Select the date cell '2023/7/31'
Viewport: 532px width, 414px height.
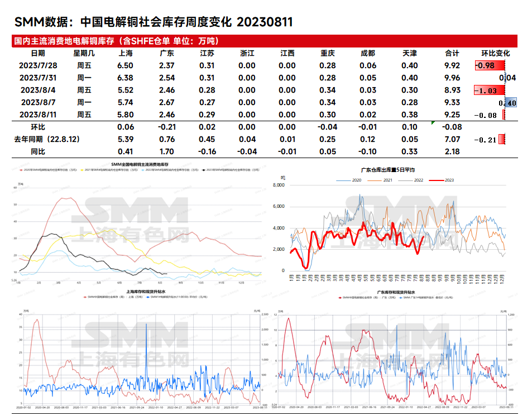click(x=38, y=78)
